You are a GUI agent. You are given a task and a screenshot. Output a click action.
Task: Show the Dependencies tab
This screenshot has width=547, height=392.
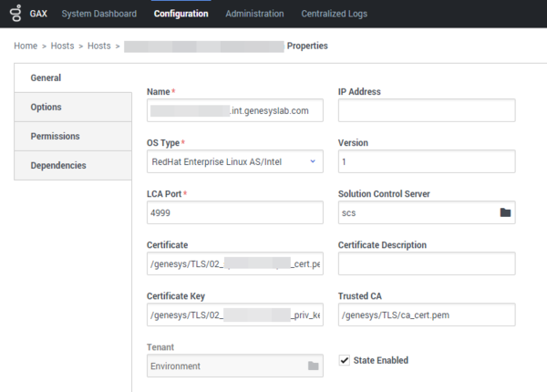click(58, 166)
